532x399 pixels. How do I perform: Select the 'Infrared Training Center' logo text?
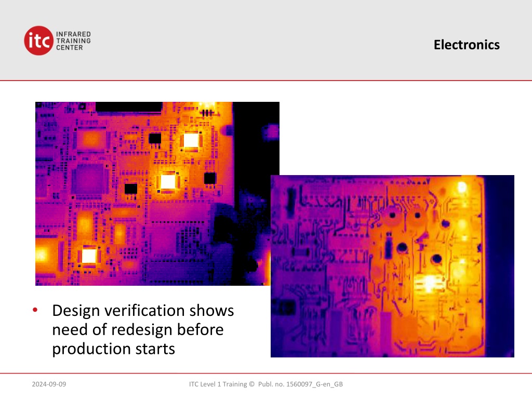click(73, 41)
